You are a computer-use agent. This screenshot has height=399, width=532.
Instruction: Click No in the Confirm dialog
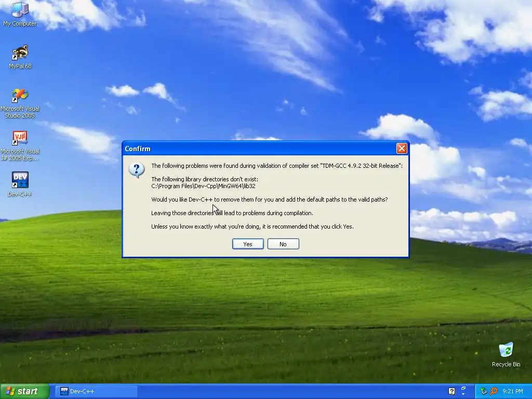click(x=283, y=244)
